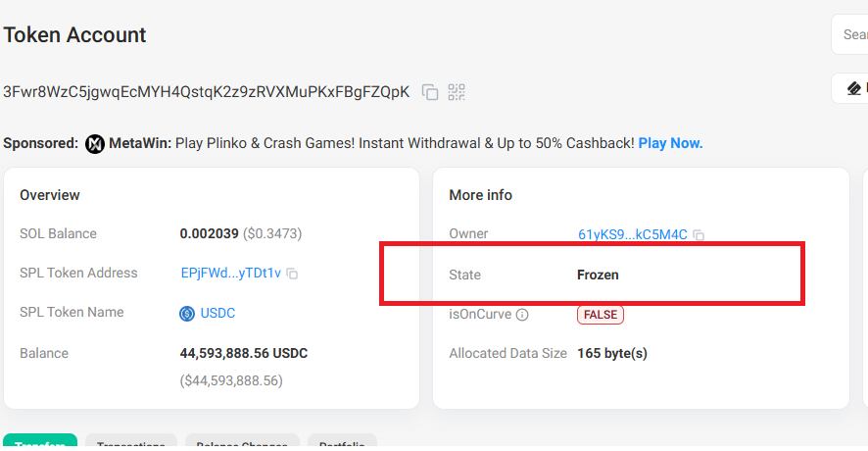
Task: Click the MetaWin sponsor logo
Action: pos(95,144)
